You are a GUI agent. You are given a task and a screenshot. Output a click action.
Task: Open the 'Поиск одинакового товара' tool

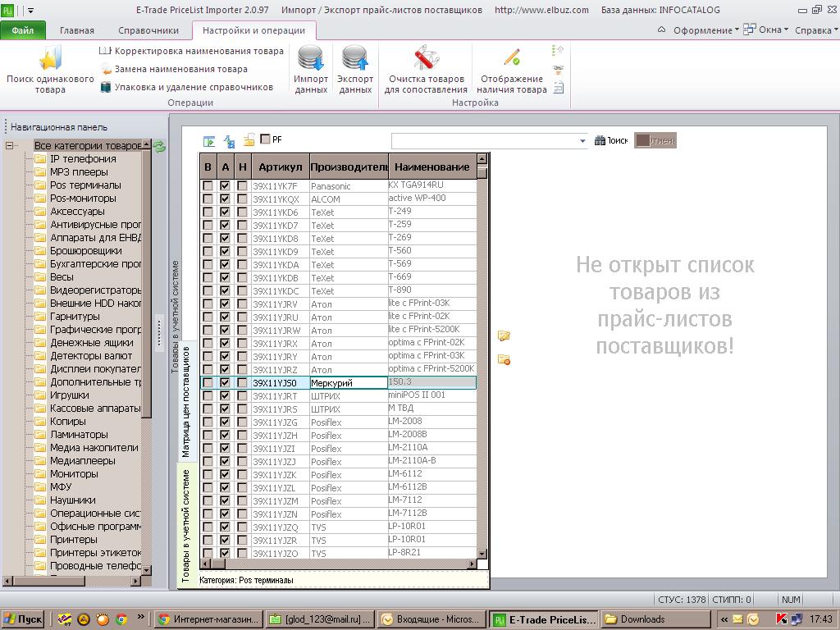click(50, 70)
